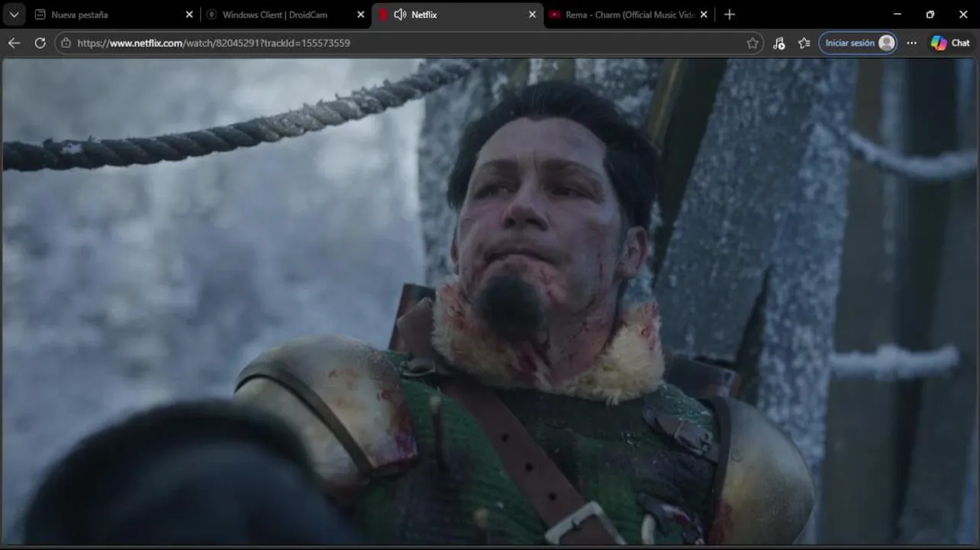Go back with the back arrow
The image size is (980, 550).
click(x=14, y=43)
